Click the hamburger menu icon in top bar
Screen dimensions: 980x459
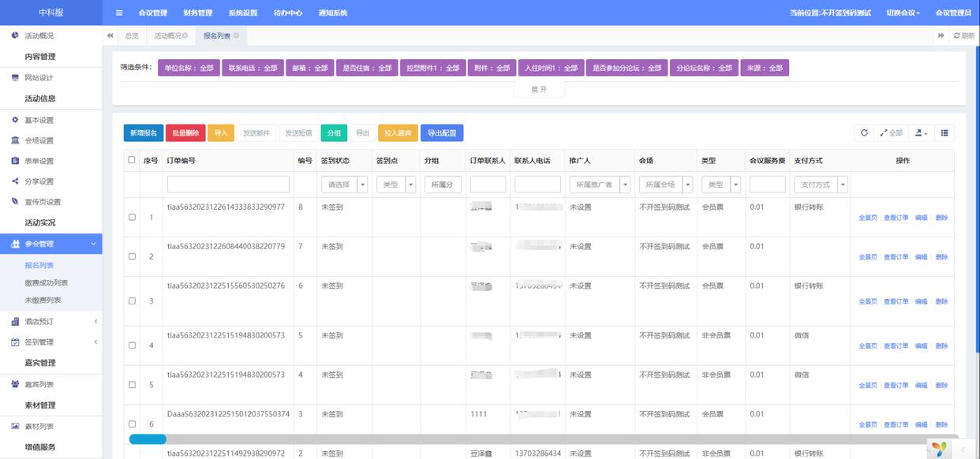pos(119,13)
